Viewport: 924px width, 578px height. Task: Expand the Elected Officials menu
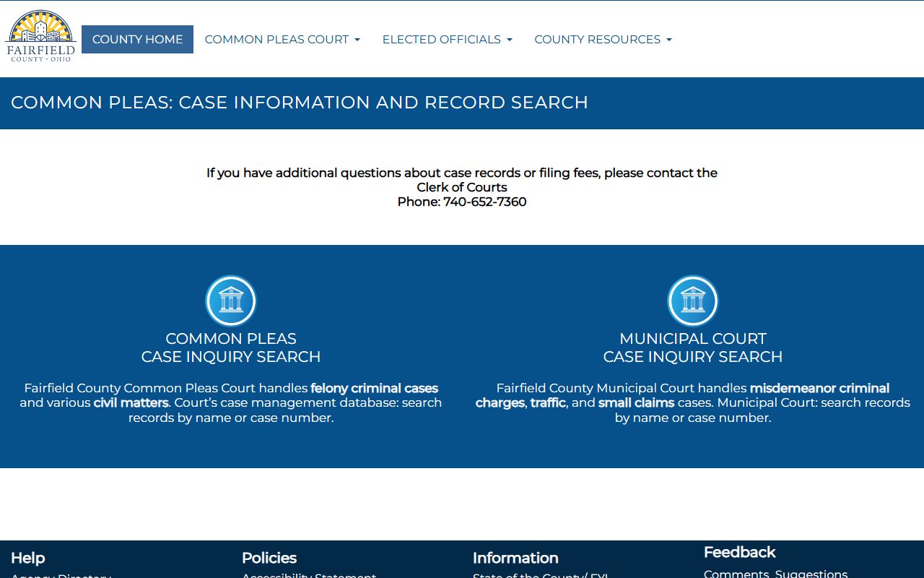click(x=447, y=39)
